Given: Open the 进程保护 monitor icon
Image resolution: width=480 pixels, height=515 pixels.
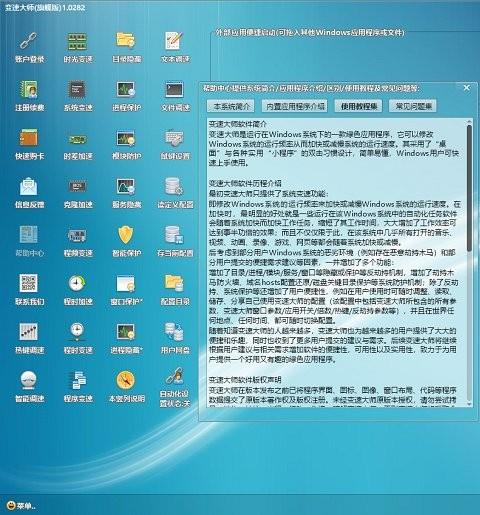Looking at the screenshot, I should coord(126,89).
